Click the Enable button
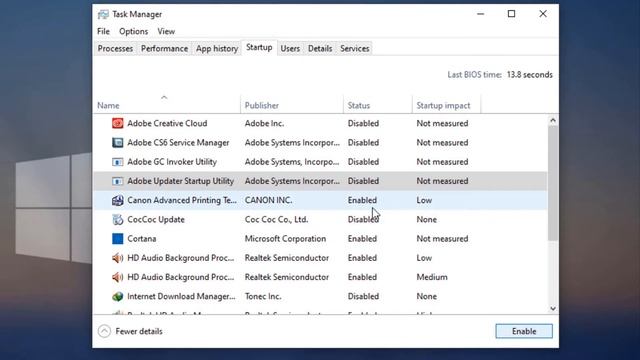 point(524,331)
